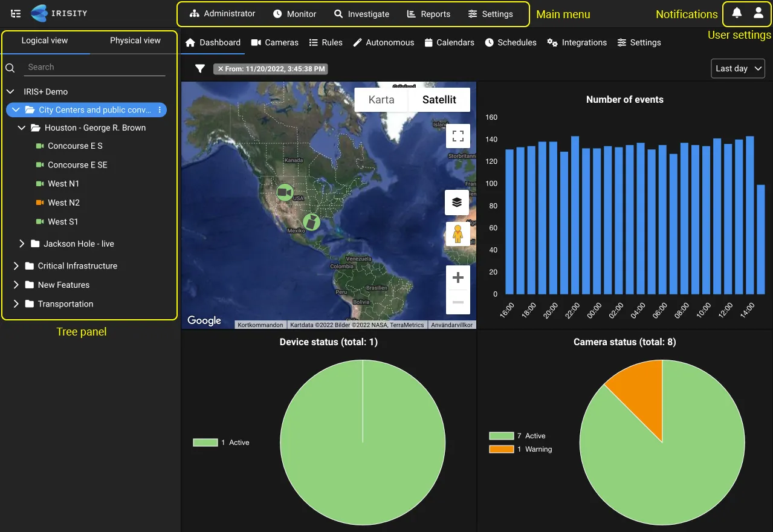
Task: Click the filter funnel icon
Action: (200, 69)
